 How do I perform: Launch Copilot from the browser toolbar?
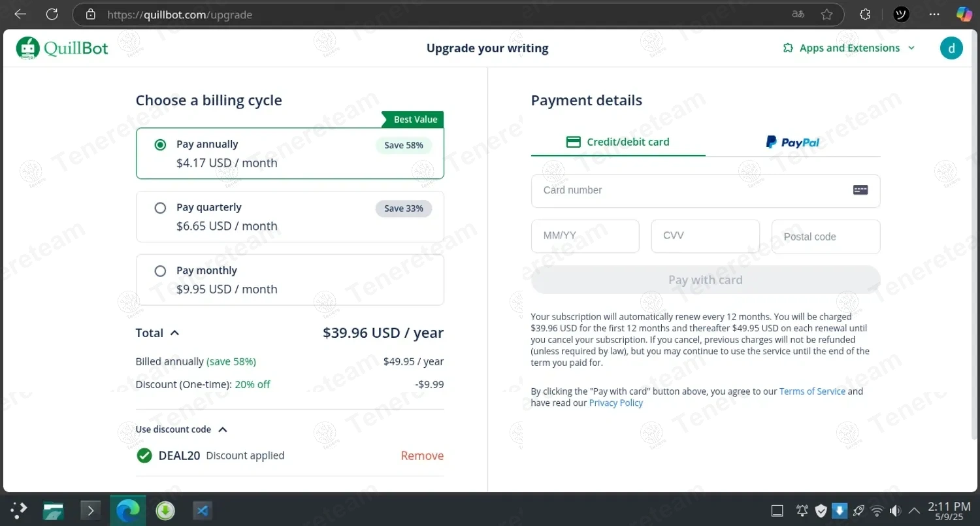pyautogui.click(x=964, y=14)
